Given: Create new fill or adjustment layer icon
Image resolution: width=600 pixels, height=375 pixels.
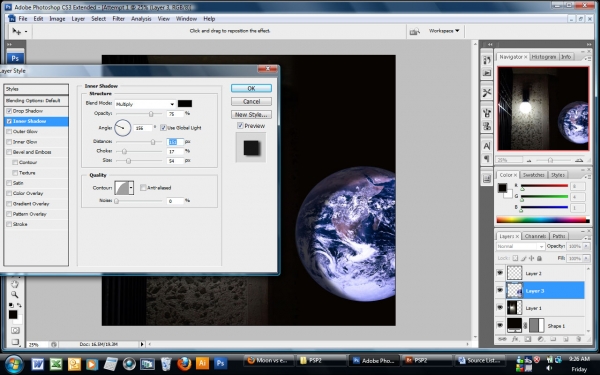Looking at the screenshot, I should click(540, 339).
